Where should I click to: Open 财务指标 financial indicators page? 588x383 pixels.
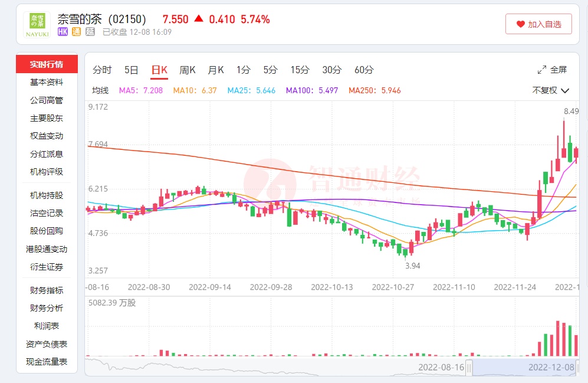click(x=47, y=290)
